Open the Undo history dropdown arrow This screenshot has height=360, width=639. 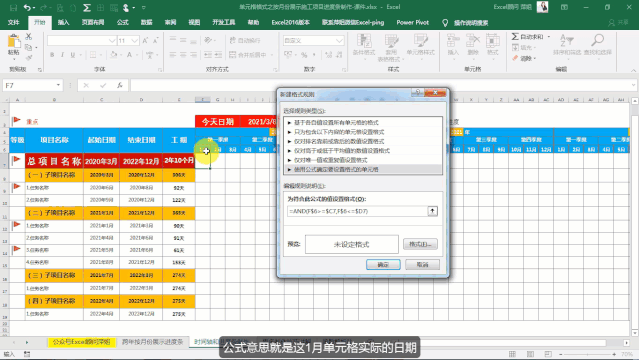(33, 8)
